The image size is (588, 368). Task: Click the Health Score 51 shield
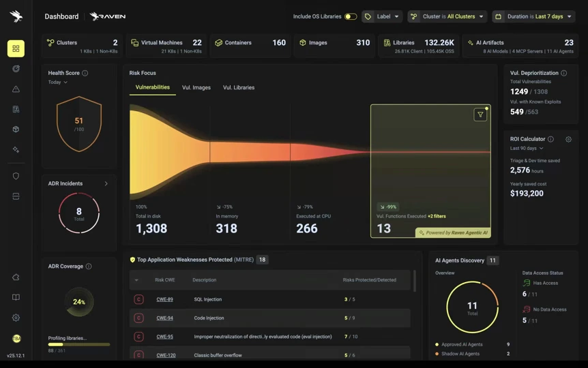tap(79, 124)
